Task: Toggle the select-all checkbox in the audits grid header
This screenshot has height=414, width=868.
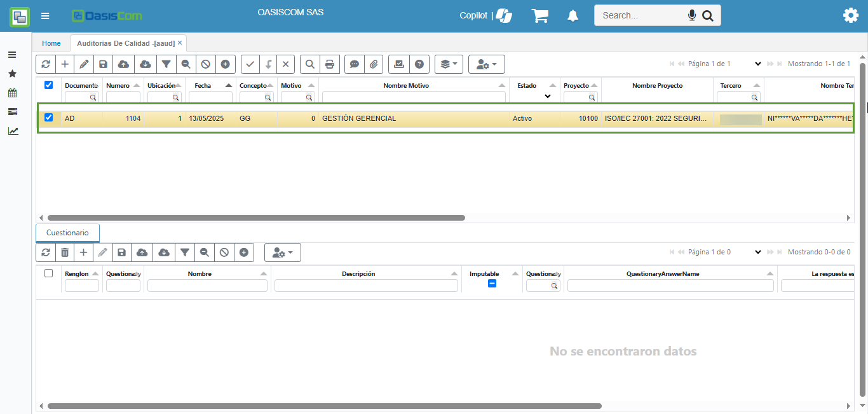Action: tap(48, 85)
